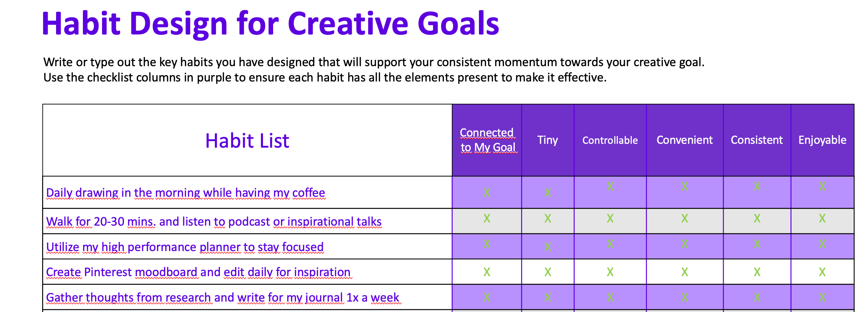Click the Controllable X for Pinterest moodboard row
868x312 pixels.
click(610, 272)
